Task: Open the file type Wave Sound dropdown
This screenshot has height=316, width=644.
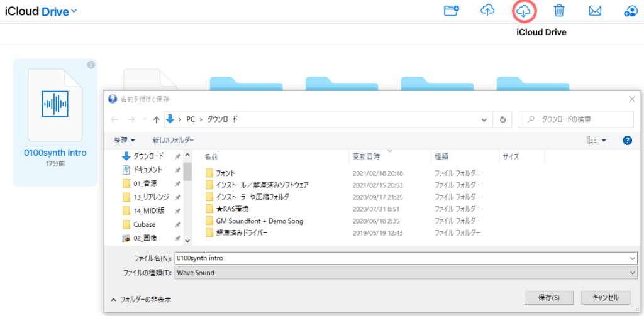Action: pos(632,273)
